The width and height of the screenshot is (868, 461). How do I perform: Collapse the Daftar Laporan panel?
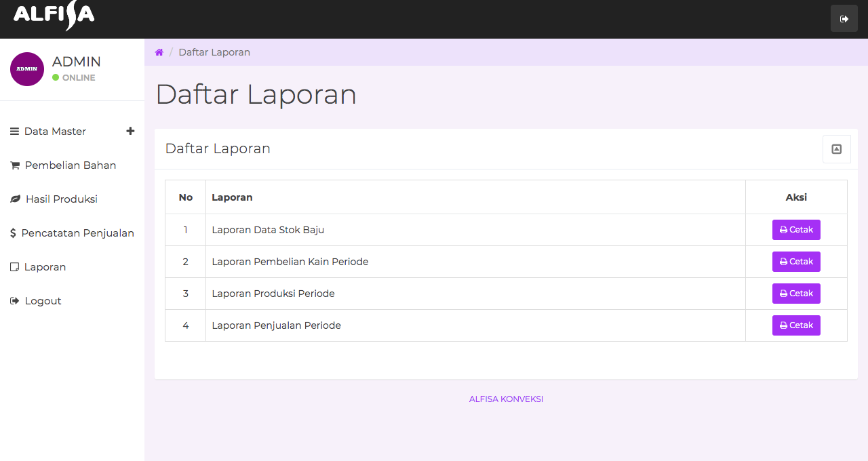tap(836, 149)
